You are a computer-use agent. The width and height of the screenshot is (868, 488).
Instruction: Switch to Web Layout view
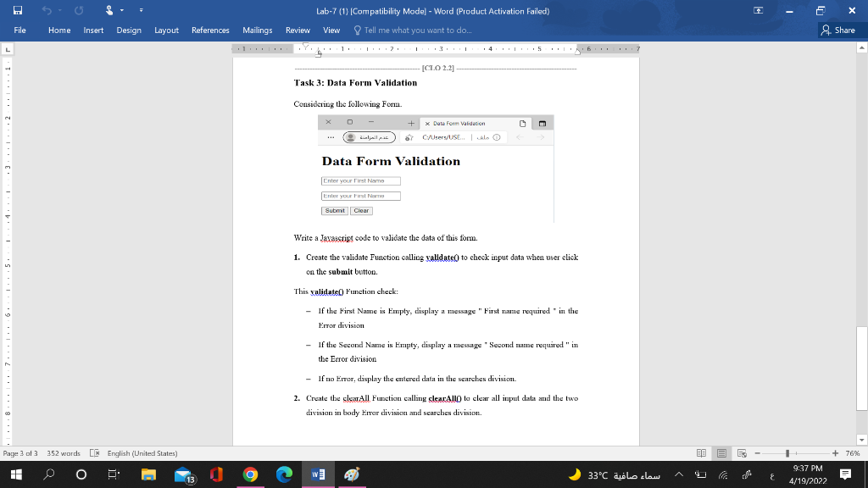(743, 453)
